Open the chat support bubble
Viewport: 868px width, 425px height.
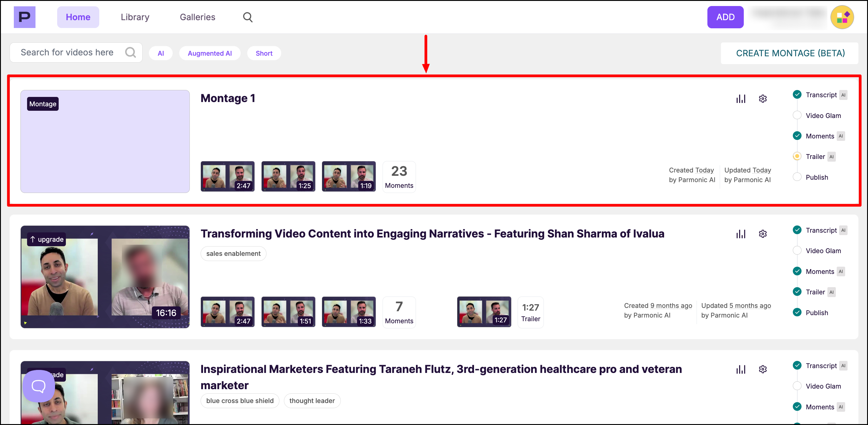(x=39, y=386)
